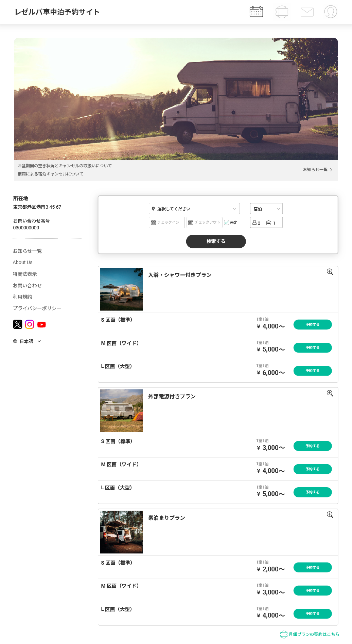Open the mail envelope icon
352x644 pixels.
(x=307, y=12)
